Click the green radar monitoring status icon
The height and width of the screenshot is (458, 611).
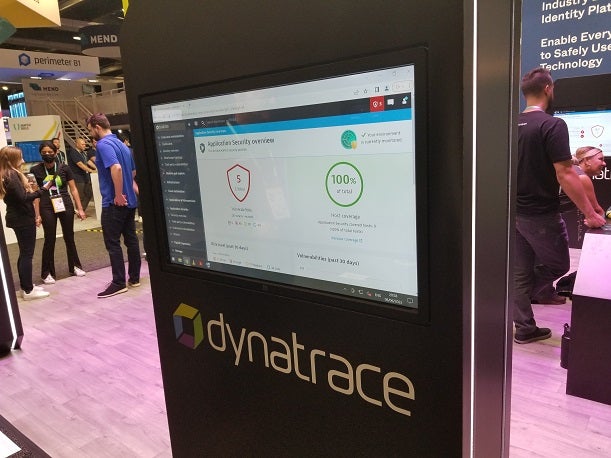(x=348, y=139)
